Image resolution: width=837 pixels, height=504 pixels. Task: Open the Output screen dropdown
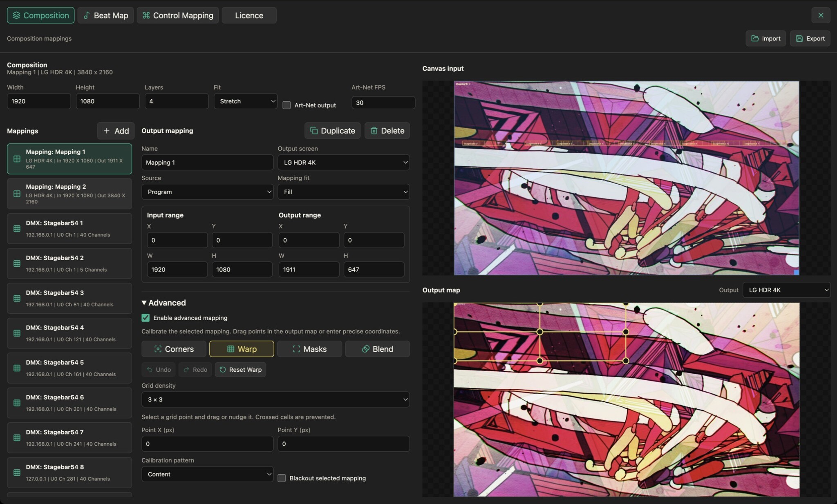[344, 163]
